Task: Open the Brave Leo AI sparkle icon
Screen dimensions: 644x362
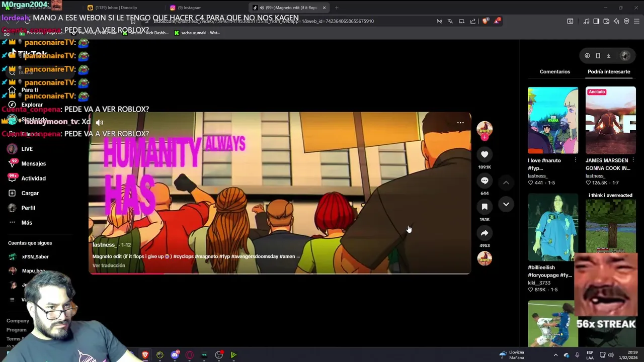Action: tap(616, 21)
